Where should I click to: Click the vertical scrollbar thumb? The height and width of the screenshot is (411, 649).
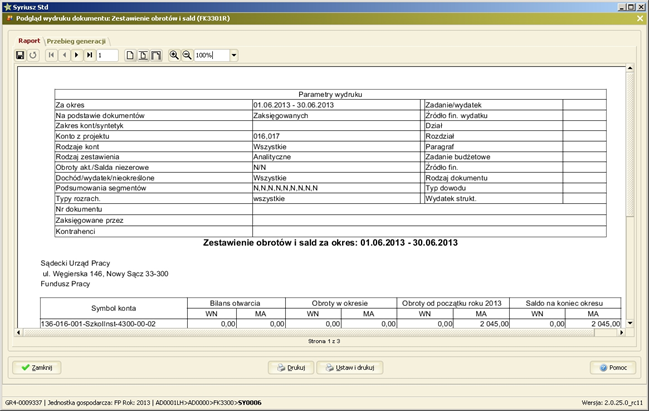pyautogui.click(x=630, y=144)
